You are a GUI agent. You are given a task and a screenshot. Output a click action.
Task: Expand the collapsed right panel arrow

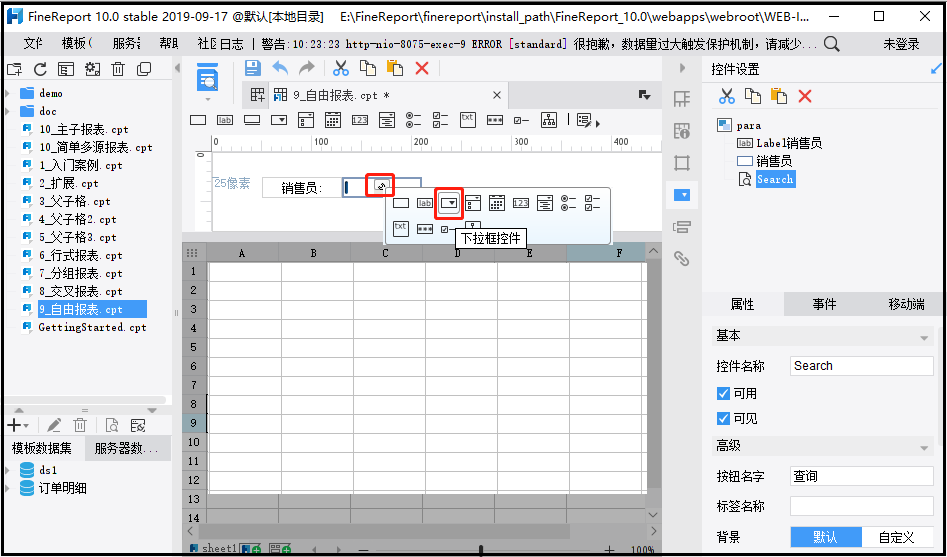pyautogui.click(x=682, y=68)
